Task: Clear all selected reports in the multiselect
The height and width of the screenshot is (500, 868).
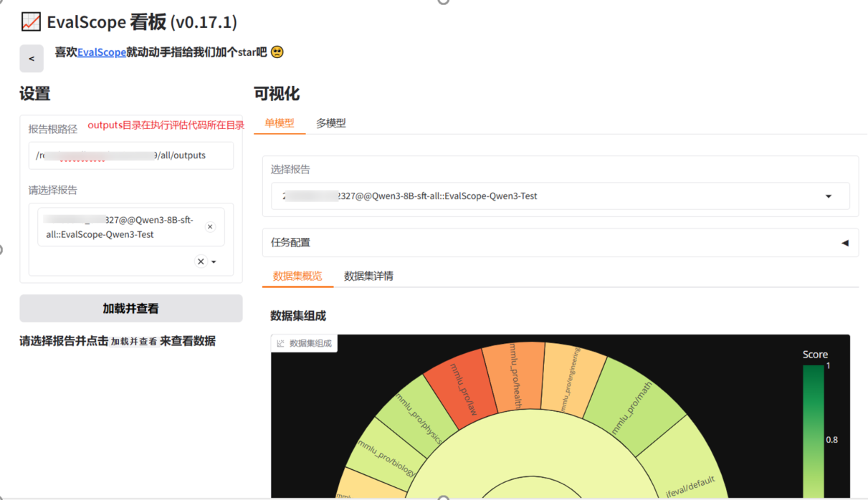Action: (x=201, y=261)
